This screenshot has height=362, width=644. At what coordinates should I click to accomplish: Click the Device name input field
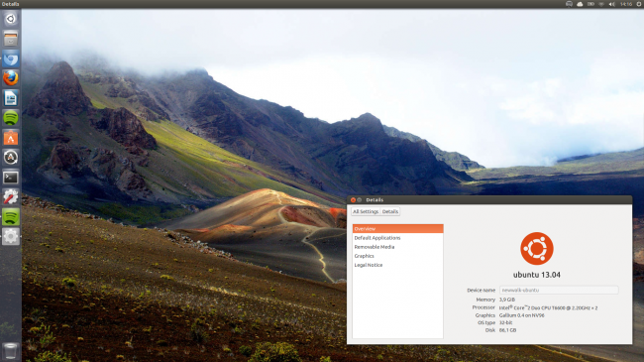pyautogui.click(x=559, y=290)
